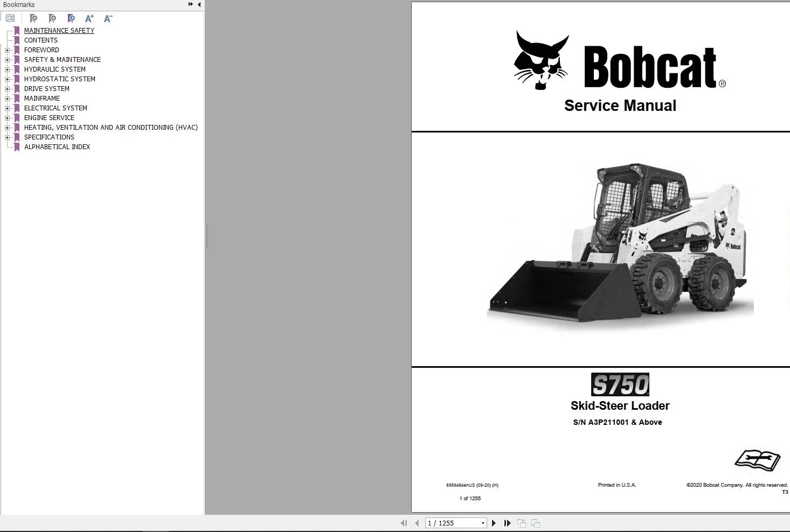The image size is (790, 532).
Task: Click the 'Bookmarks' panel title
Action: (x=19, y=5)
